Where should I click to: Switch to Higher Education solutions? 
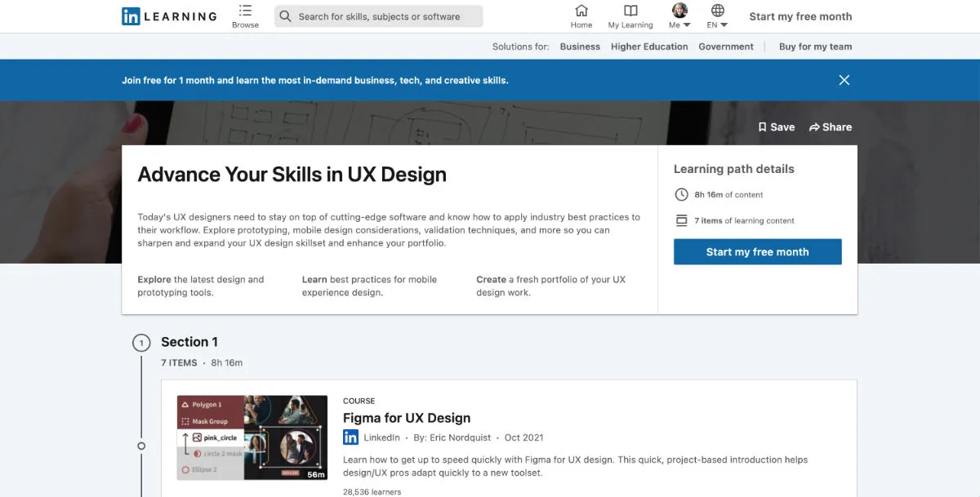pyautogui.click(x=649, y=47)
